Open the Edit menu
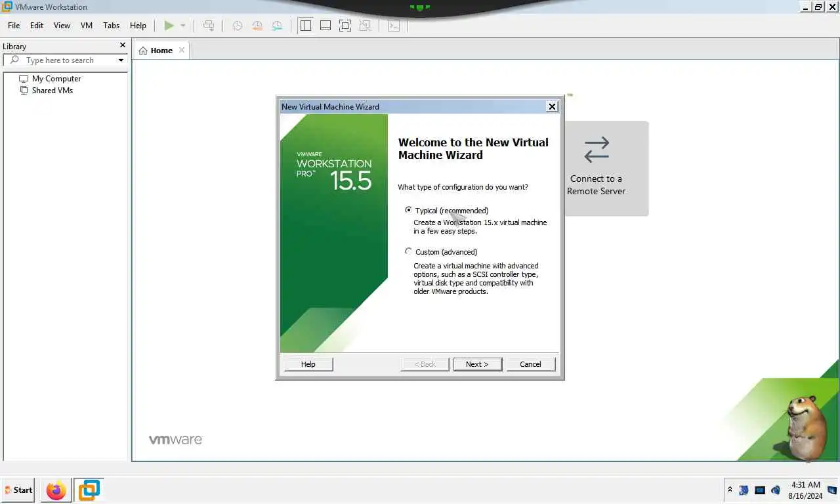This screenshot has height=504, width=840. pos(37,26)
